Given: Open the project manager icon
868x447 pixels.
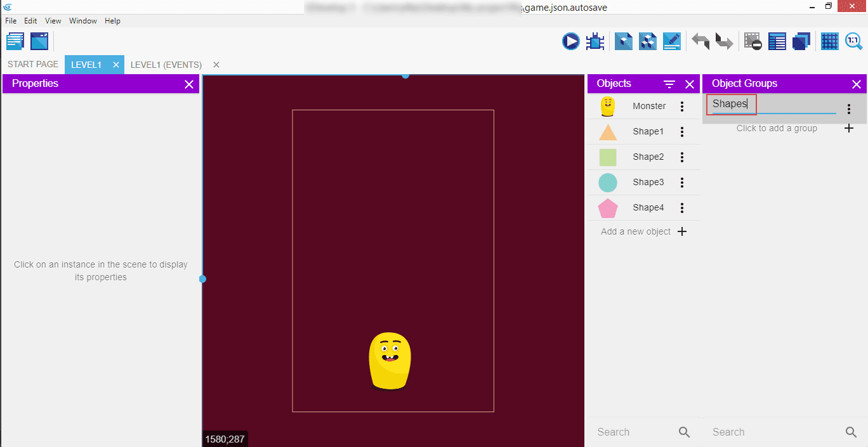Looking at the screenshot, I should (x=15, y=42).
